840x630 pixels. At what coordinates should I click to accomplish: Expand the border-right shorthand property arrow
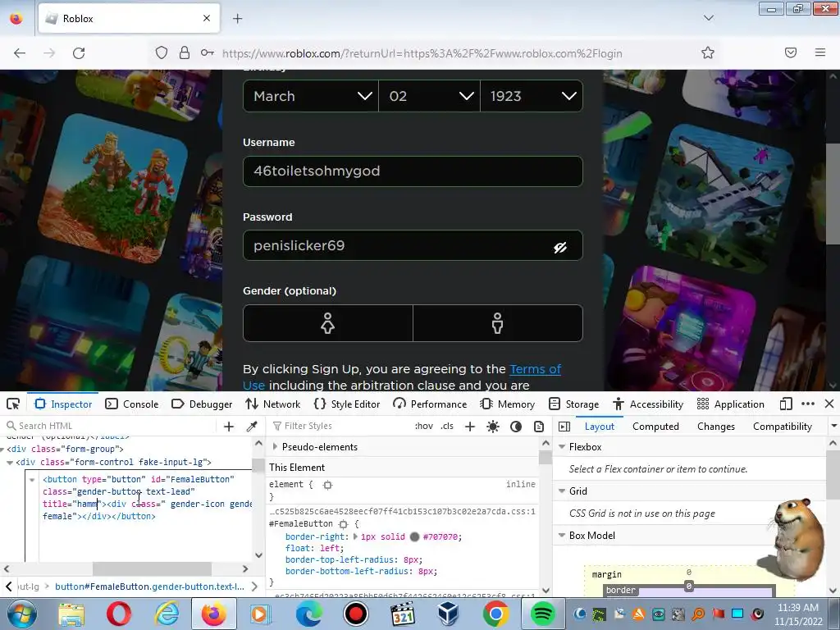pos(355,536)
